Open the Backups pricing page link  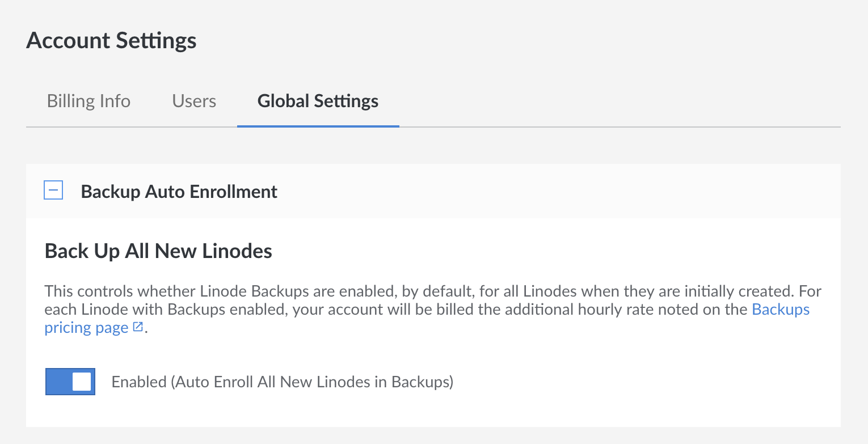tap(780, 310)
